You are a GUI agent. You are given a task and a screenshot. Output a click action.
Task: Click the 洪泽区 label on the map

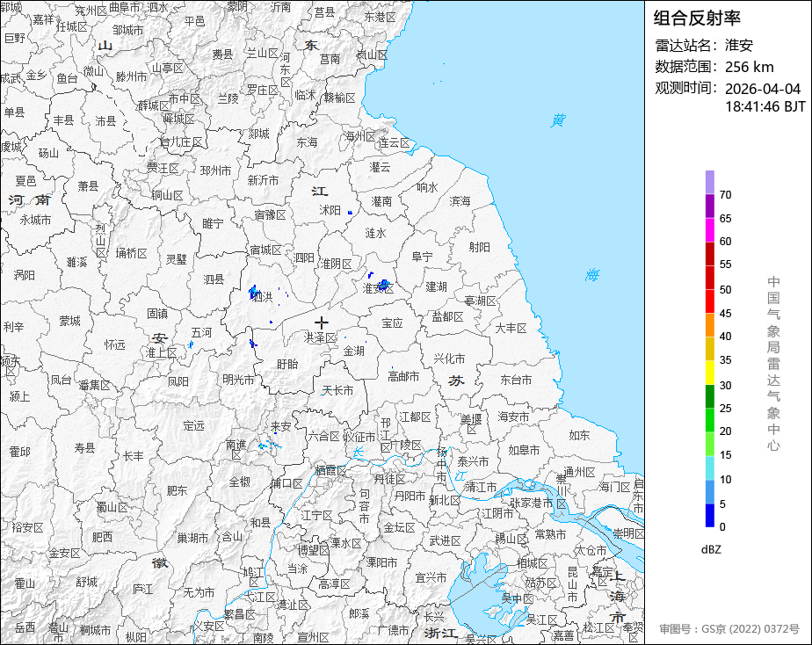point(320,338)
